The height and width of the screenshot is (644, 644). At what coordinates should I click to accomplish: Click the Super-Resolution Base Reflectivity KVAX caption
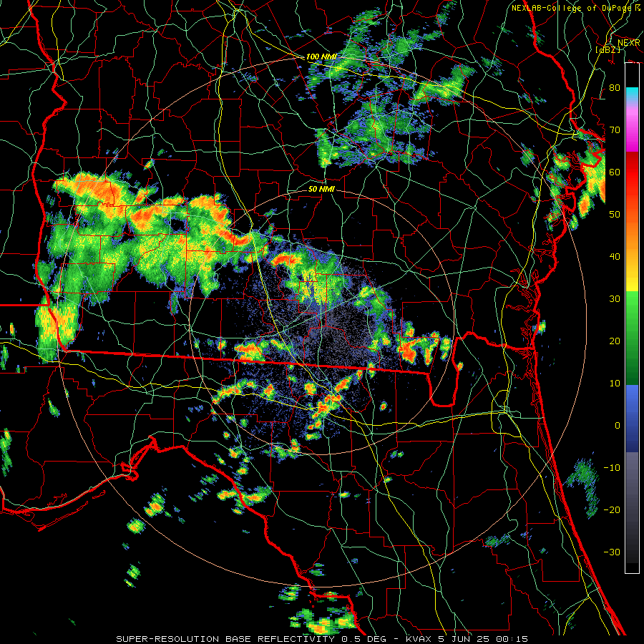click(x=322, y=639)
